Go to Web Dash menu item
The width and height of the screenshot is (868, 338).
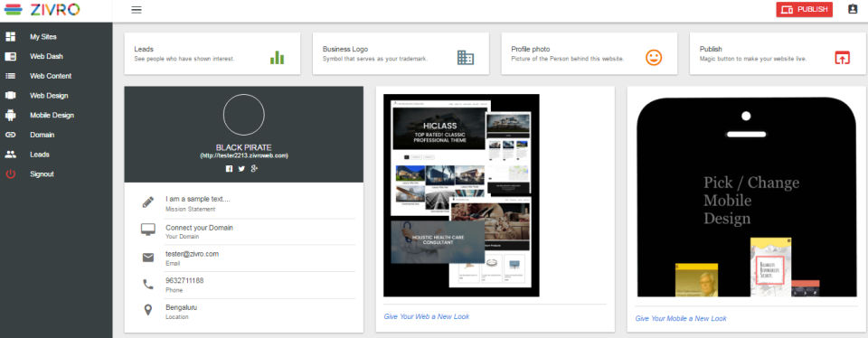46,56
